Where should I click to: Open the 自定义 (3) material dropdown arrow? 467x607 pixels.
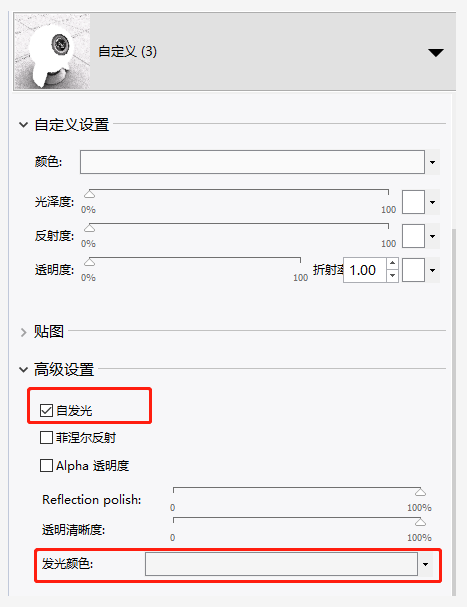(436, 52)
